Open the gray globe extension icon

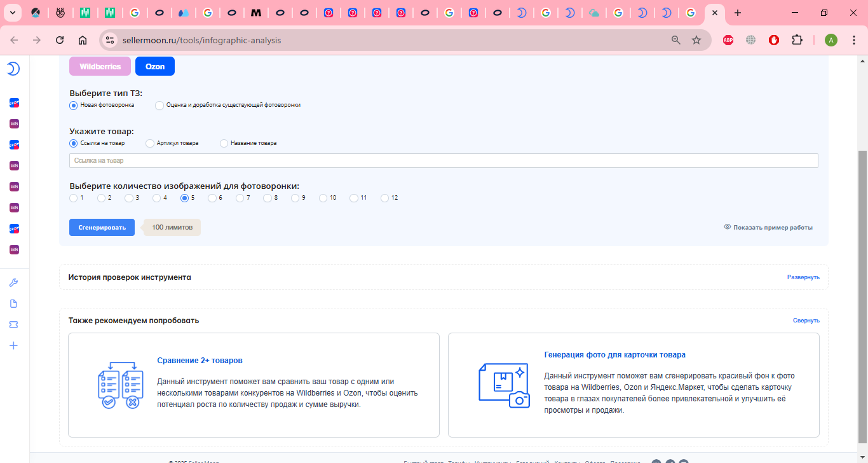pyautogui.click(x=751, y=40)
